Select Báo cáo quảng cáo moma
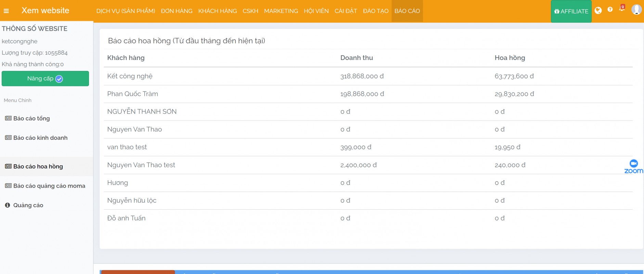This screenshot has width=644, height=274. pos(49,186)
